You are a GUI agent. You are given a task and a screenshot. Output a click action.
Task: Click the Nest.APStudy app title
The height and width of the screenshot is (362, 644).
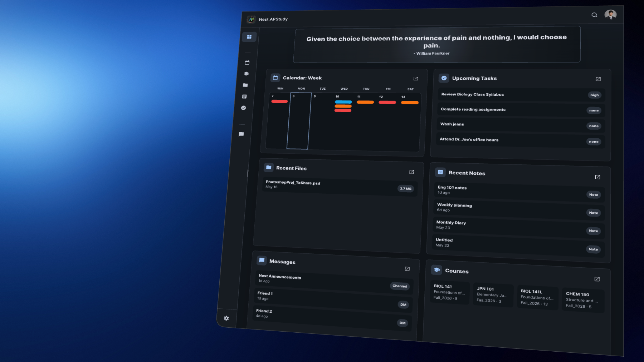click(273, 19)
